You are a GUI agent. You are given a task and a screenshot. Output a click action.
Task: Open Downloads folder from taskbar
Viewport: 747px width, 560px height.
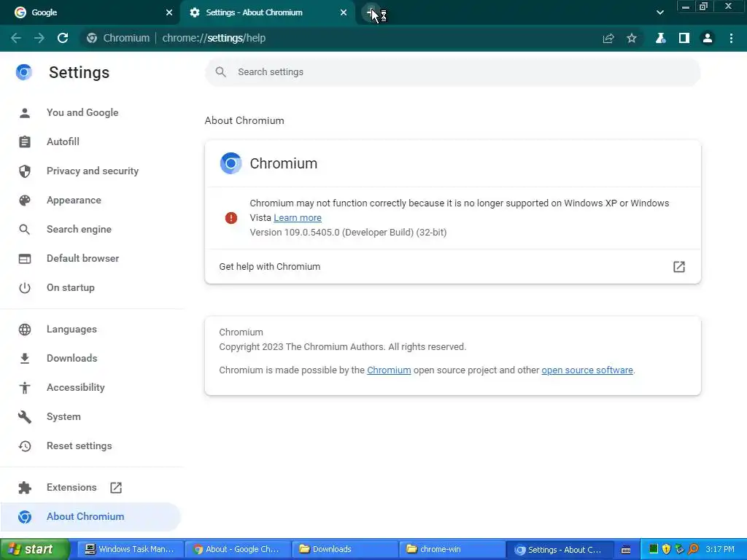pyautogui.click(x=344, y=550)
